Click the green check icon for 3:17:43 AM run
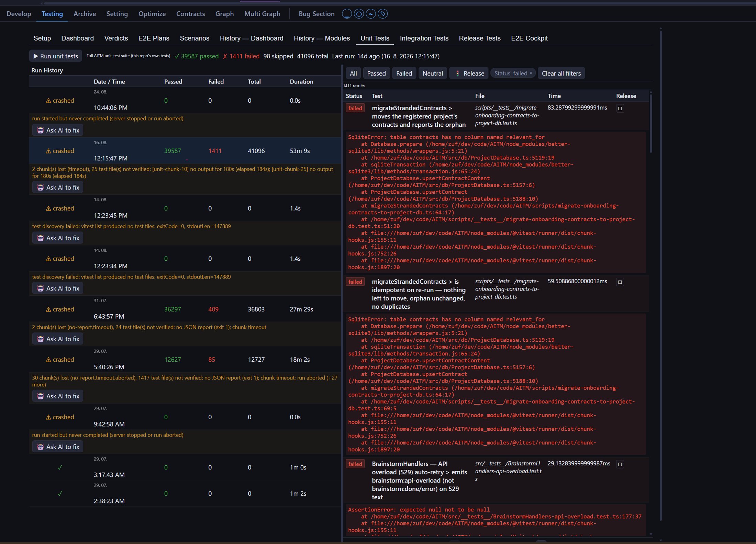Image resolution: width=756 pixels, height=544 pixels. coord(60,467)
